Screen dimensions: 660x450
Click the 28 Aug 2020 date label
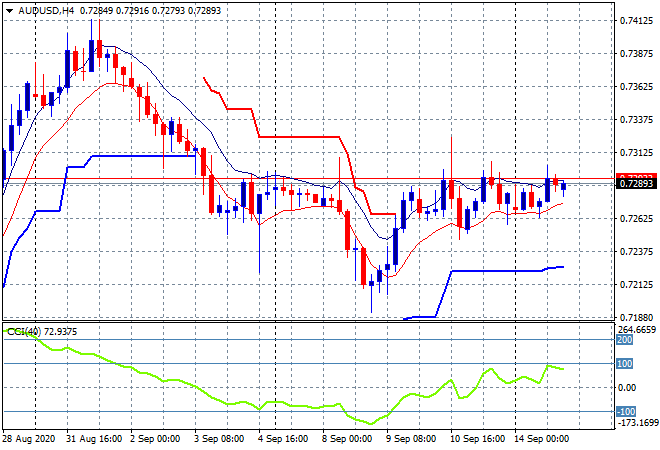pyautogui.click(x=29, y=439)
